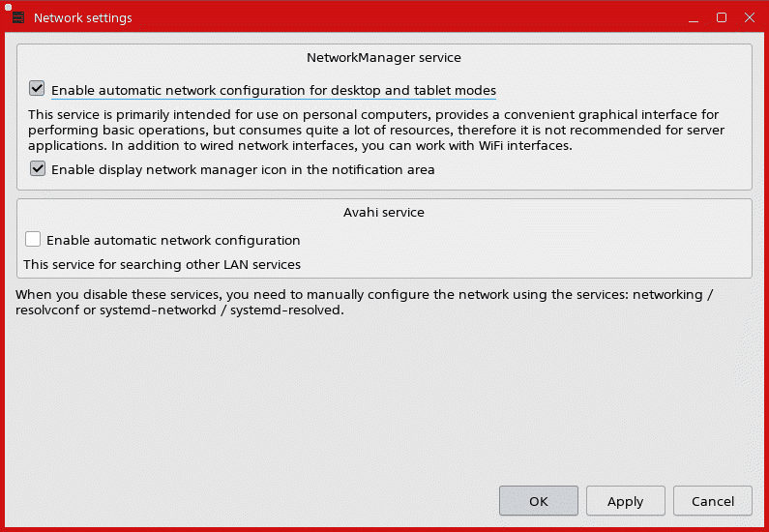Maximize the Network settings window
The image size is (769, 532).
pos(722,17)
